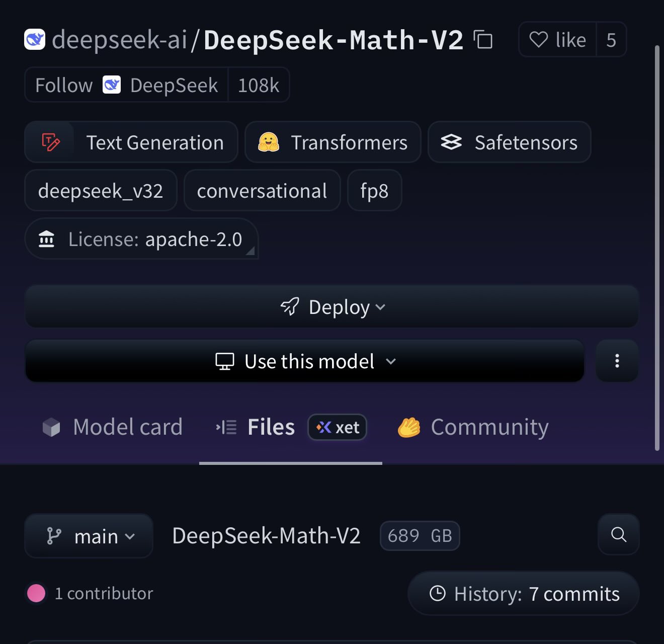Image resolution: width=664 pixels, height=644 pixels.
Task: Open History showing 7 commits
Action: [523, 594]
